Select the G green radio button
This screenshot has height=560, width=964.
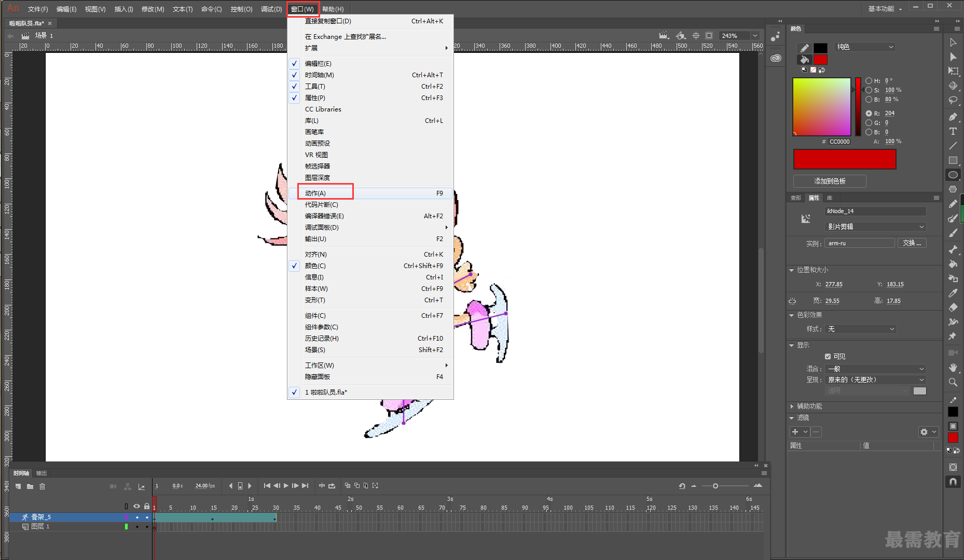[869, 123]
